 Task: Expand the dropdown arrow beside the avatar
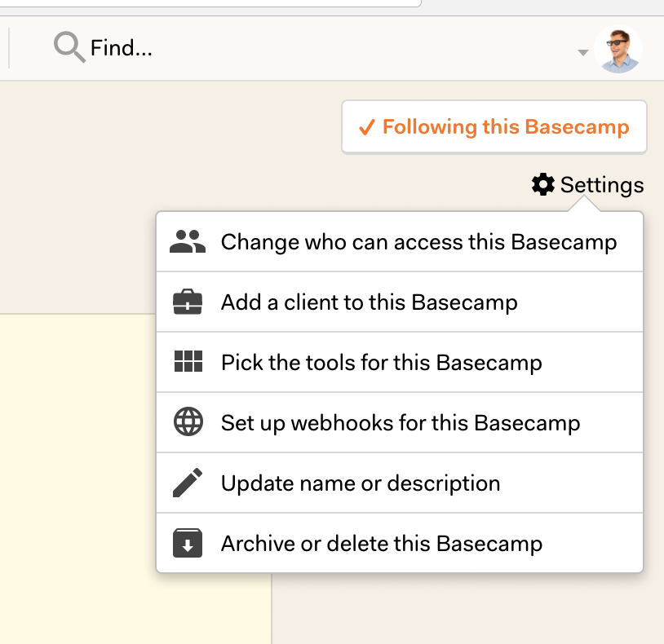point(583,52)
